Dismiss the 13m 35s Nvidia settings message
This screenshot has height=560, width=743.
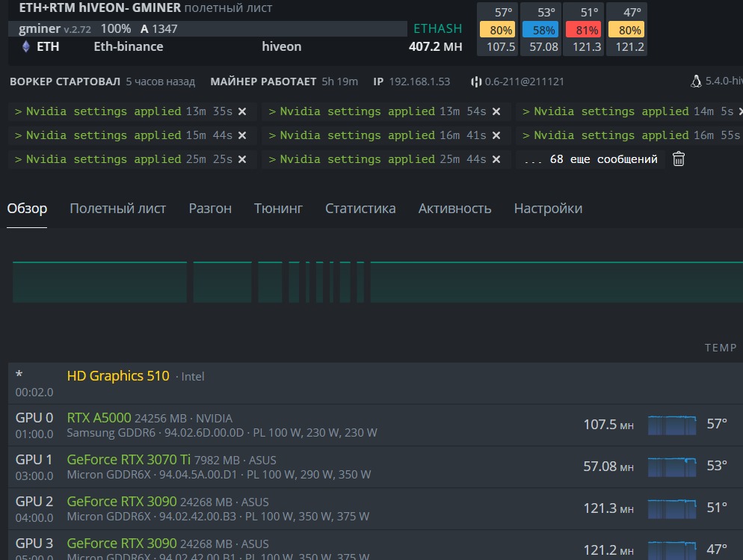tap(242, 111)
